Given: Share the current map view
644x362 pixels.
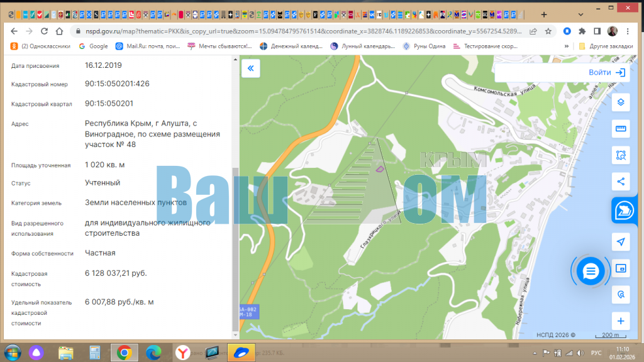Looking at the screenshot, I should [x=621, y=182].
